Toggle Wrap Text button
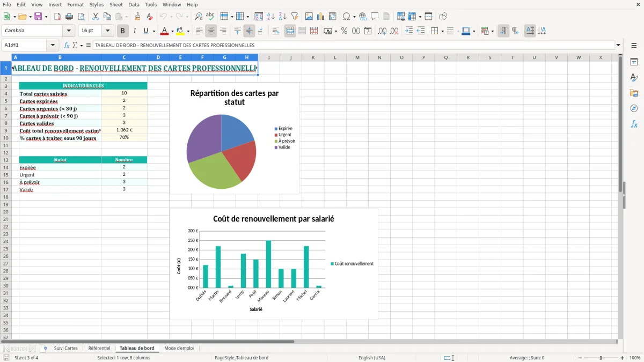Viewport: 644px width, 362px height. point(275,31)
